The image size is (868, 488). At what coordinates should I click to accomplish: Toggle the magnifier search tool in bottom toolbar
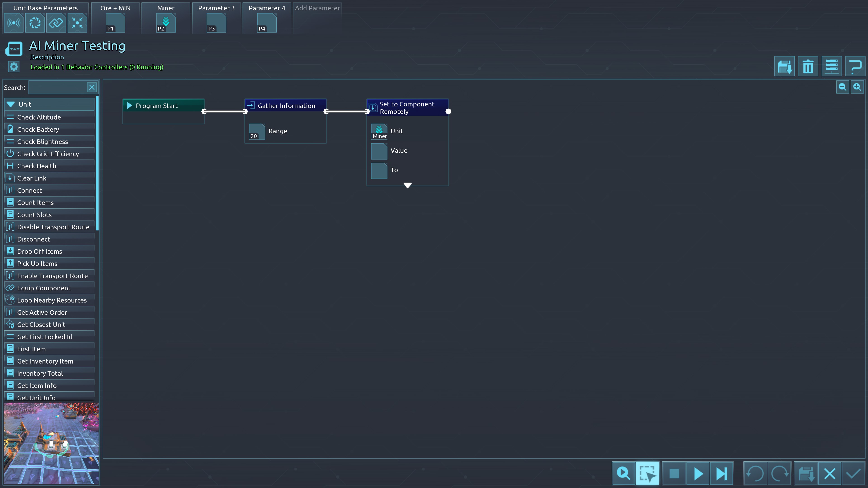623,474
